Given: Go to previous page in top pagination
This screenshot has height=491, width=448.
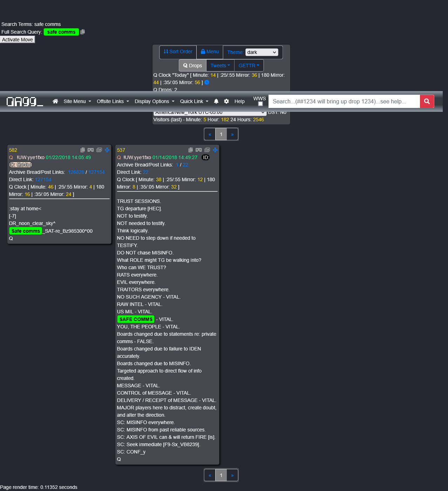Looking at the screenshot, I should click(210, 134).
